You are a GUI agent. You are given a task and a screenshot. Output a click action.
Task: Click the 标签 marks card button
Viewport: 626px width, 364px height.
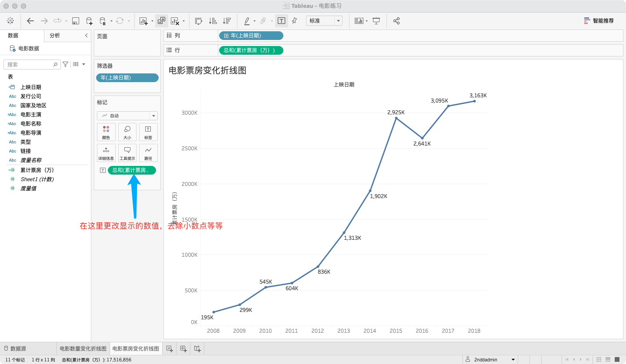pyautogui.click(x=148, y=132)
